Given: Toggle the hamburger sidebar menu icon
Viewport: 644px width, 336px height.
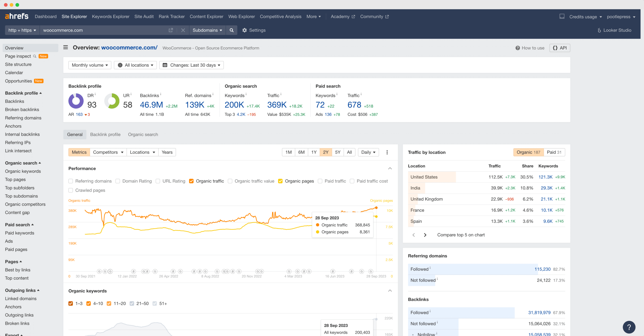Looking at the screenshot, I should pos(65,47).
